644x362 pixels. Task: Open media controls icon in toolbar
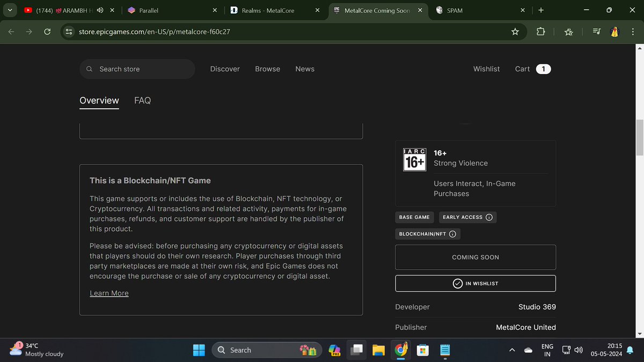pos(597,32)
